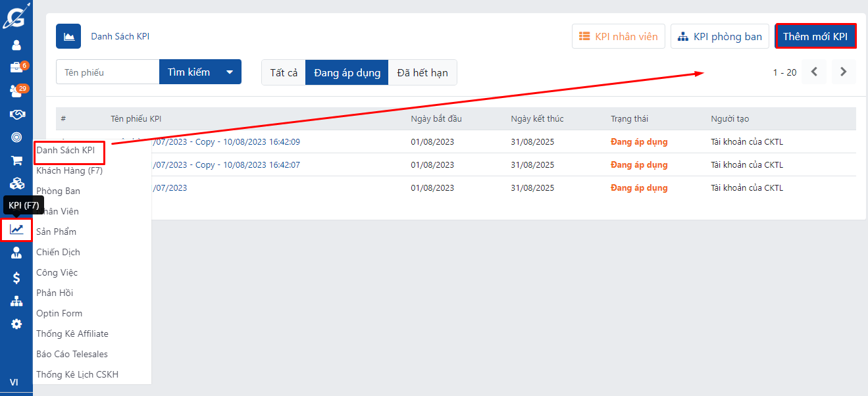
Task: Click the KPI chart icon in sidebar
Action: (x=16, y=230)
